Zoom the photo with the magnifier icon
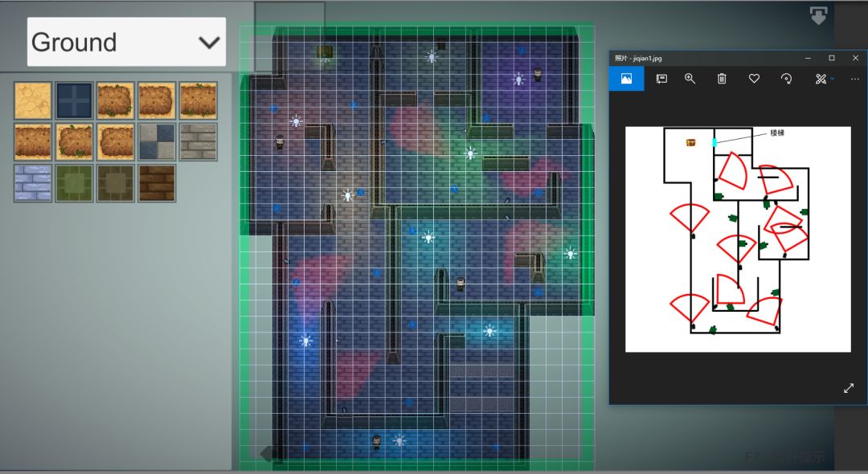The width and height of the screenshot is (868, 474). pyautogui.click(x=690, y=79)
